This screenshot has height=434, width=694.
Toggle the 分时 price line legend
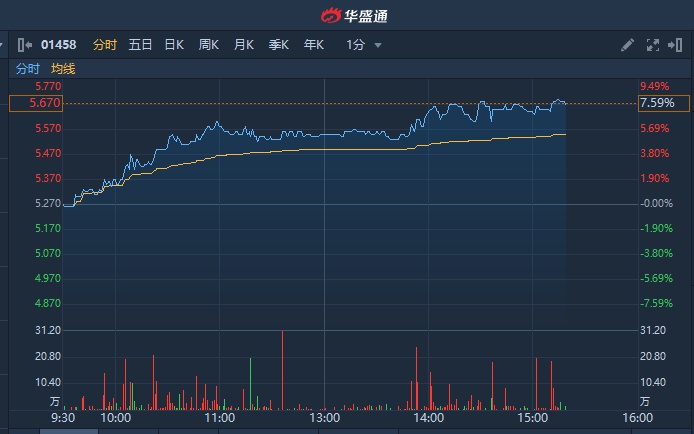[x=27, y=69]
